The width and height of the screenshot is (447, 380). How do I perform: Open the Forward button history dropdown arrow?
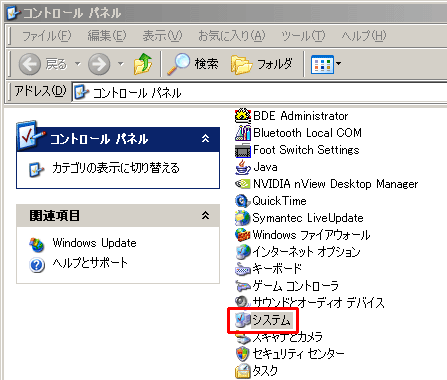pyautogui.click(x=121, y=63)
